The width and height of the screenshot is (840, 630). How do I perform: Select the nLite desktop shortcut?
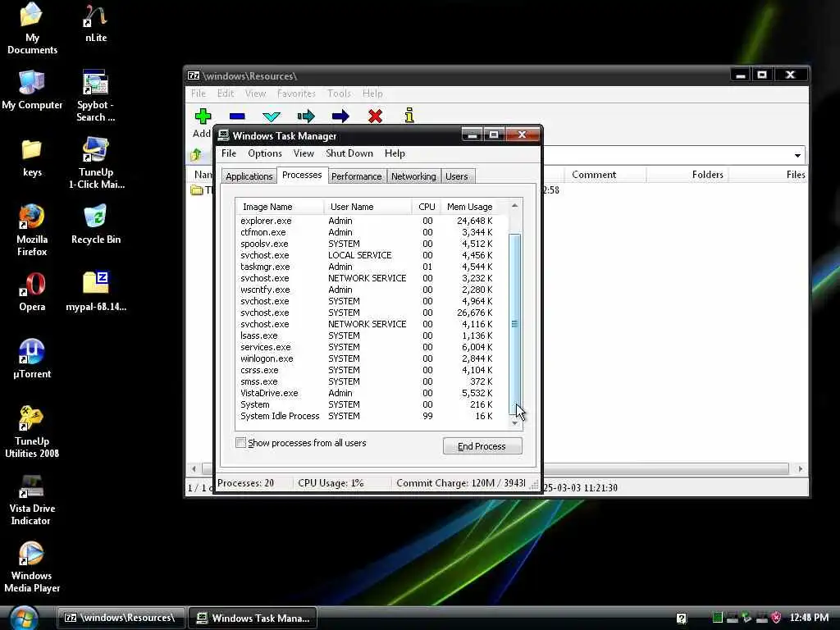(95, 22)
